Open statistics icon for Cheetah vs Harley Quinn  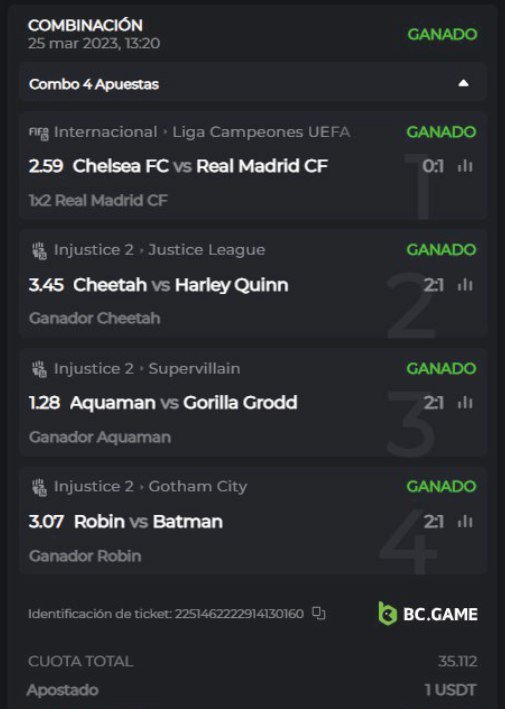(x=465, y=285)
